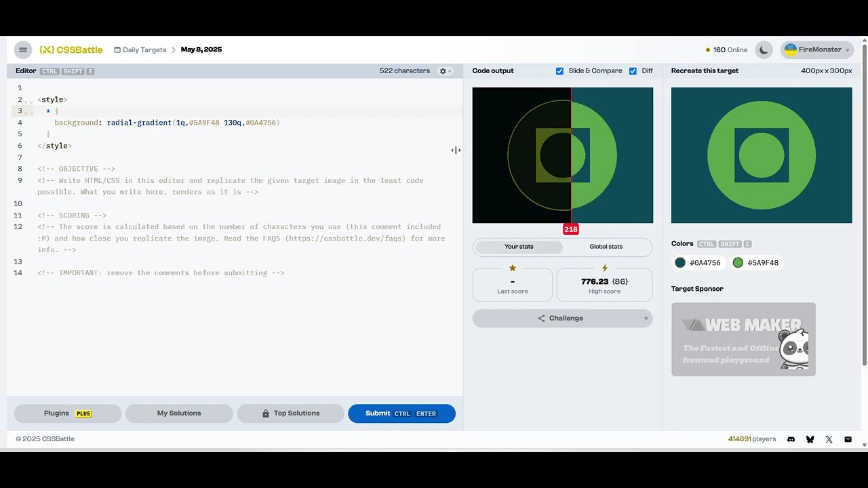Switch to Your stats tab
This screenshot has width=868, height=488.
(x=519, y=247)
